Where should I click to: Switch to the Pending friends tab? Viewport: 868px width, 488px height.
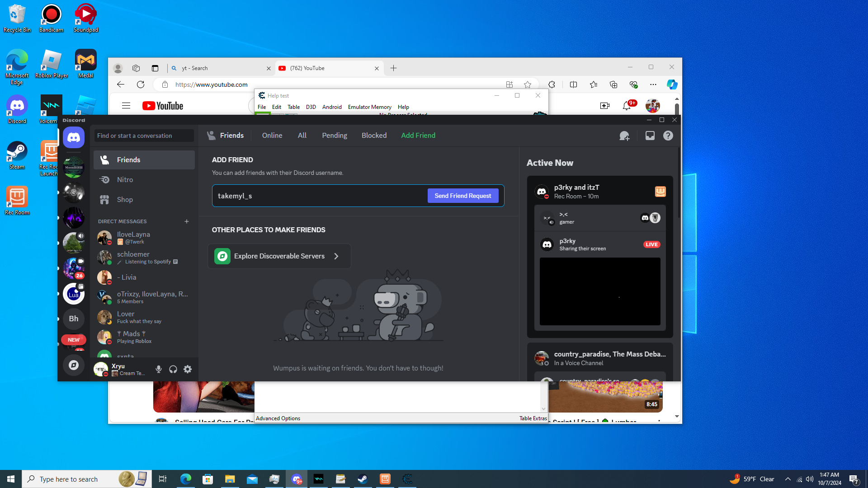[334, 136]
